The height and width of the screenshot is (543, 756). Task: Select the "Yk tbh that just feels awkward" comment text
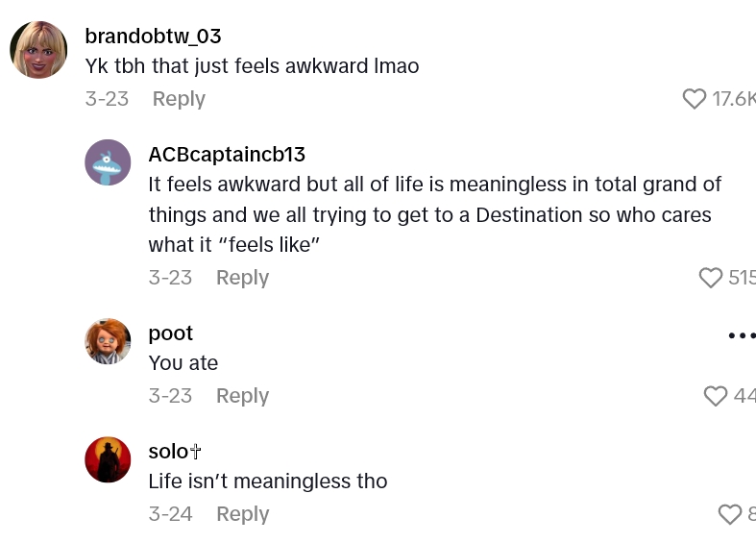(252, 67)
